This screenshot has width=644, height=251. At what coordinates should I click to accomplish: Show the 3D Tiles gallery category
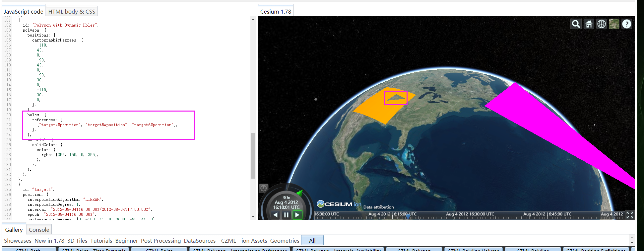[x=77, y=241]
